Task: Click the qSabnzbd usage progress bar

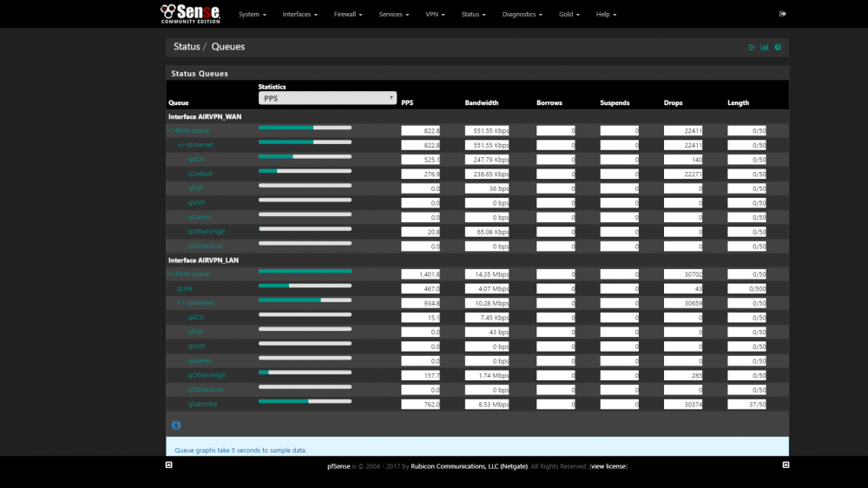Action: pos(305,401)
